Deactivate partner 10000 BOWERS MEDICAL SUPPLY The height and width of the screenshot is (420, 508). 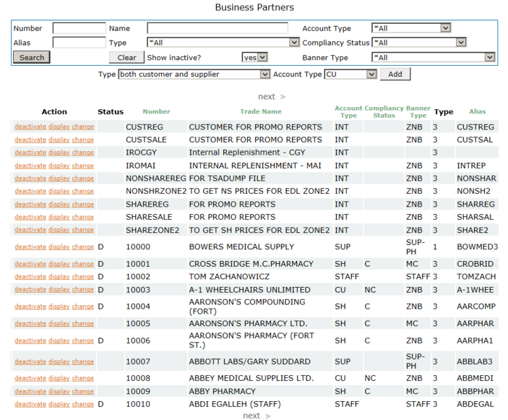click(30, 247)
